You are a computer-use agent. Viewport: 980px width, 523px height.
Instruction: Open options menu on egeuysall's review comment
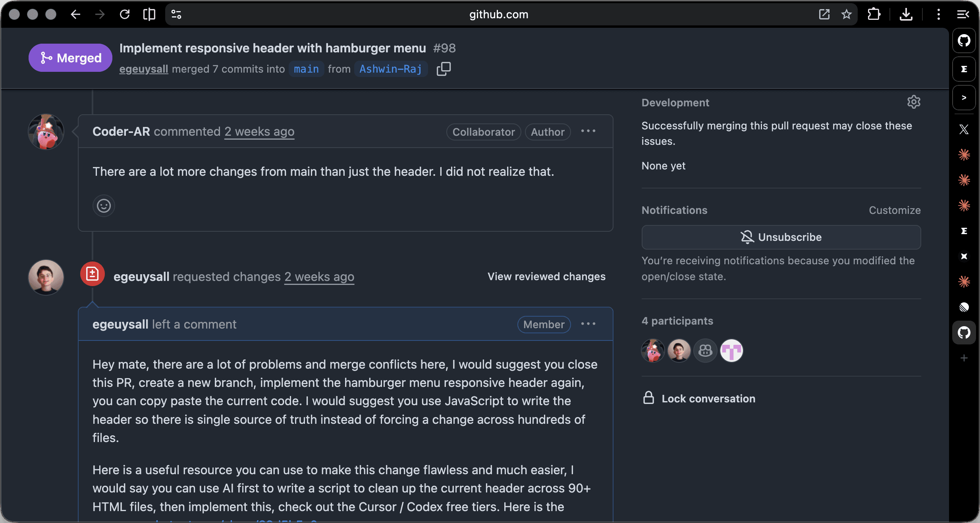[588, 324]
